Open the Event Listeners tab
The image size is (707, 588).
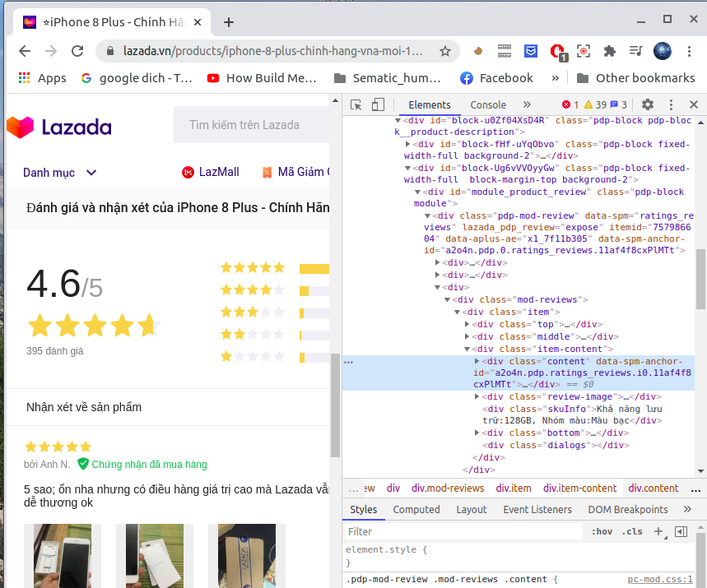(537, 510)
